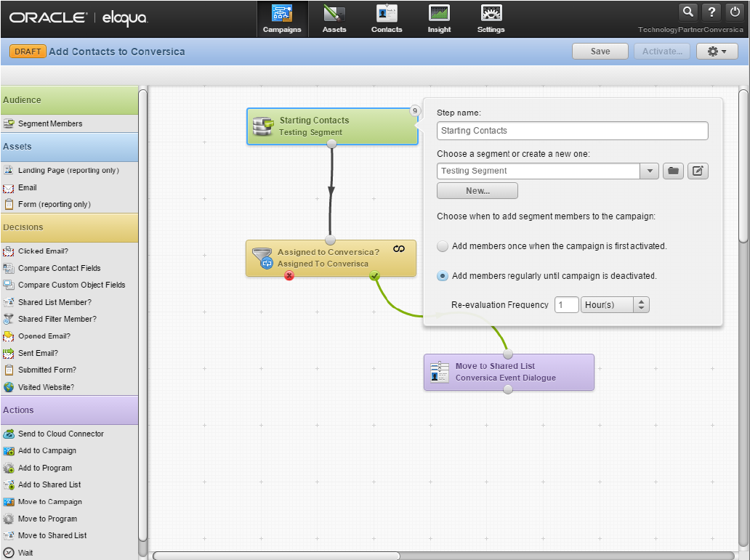The image size is (750, 560).
Task: Browse segments with the folder icon
Action: (673, 171)
